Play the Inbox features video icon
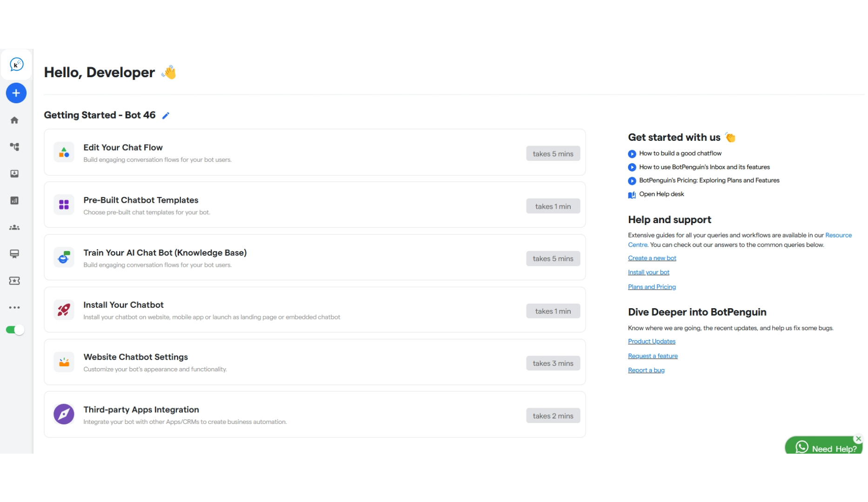Image resolution: width=868 pixels, height=502 pixels. tap(632, 167)
